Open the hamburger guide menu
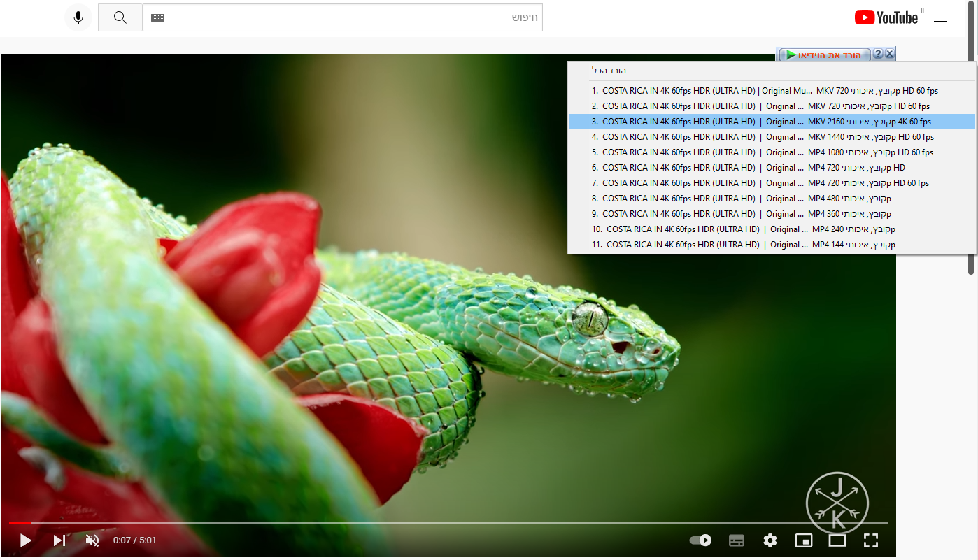Image resolution: width=978 pixels, height=560 pixels. pos(940,17)
